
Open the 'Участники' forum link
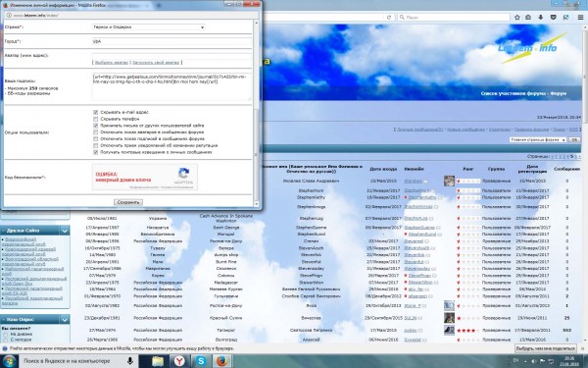[x=500, y=130]
